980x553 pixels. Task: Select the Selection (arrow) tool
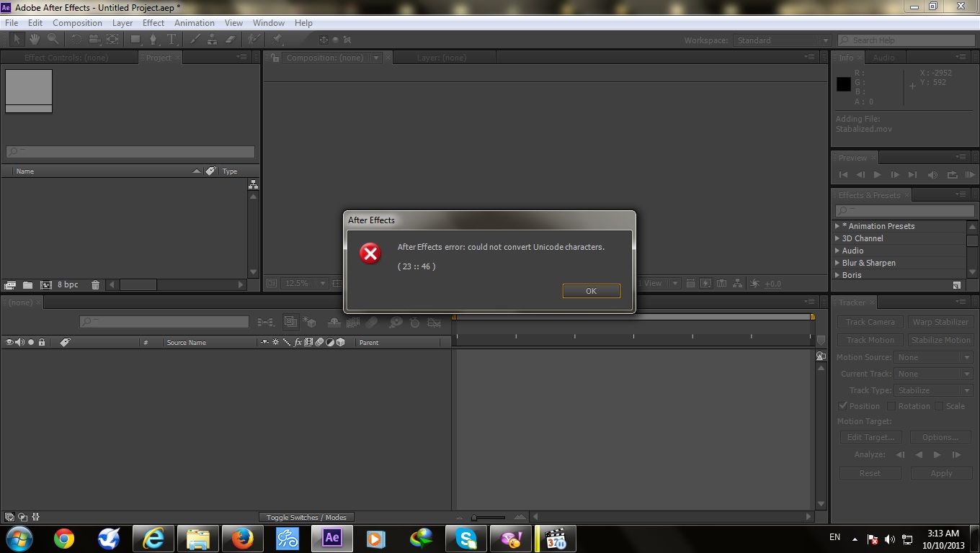point(17,40)
